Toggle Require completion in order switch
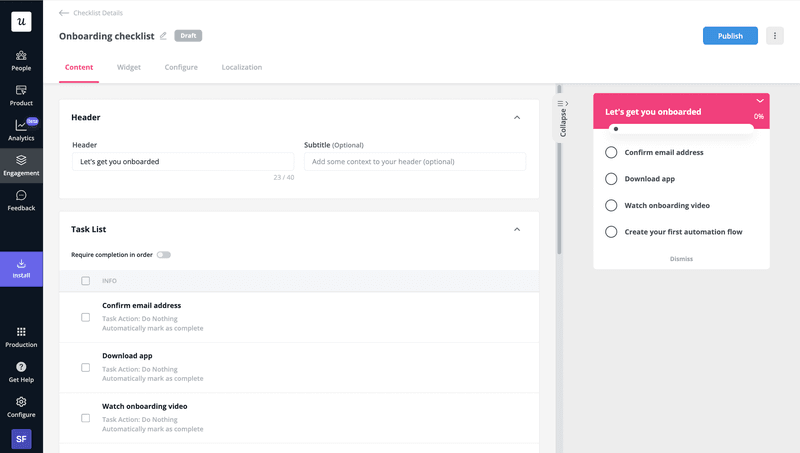The image size is (800, 453). coord(163,255)
